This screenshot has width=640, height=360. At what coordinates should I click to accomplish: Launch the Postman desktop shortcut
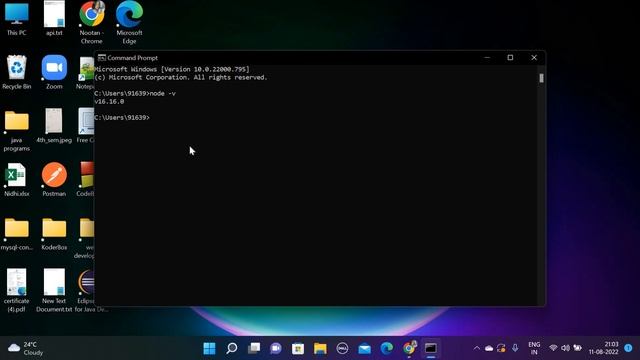pos(54,180)
